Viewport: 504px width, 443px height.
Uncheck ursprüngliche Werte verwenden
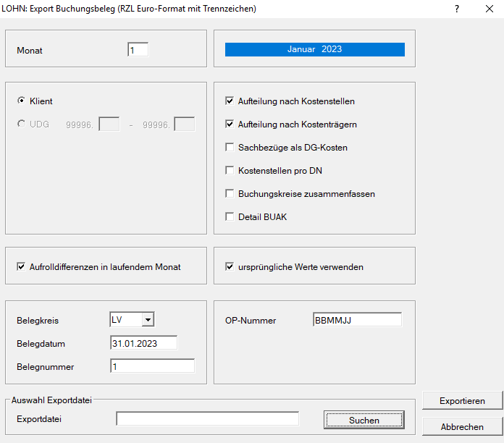tap(230, 267)
